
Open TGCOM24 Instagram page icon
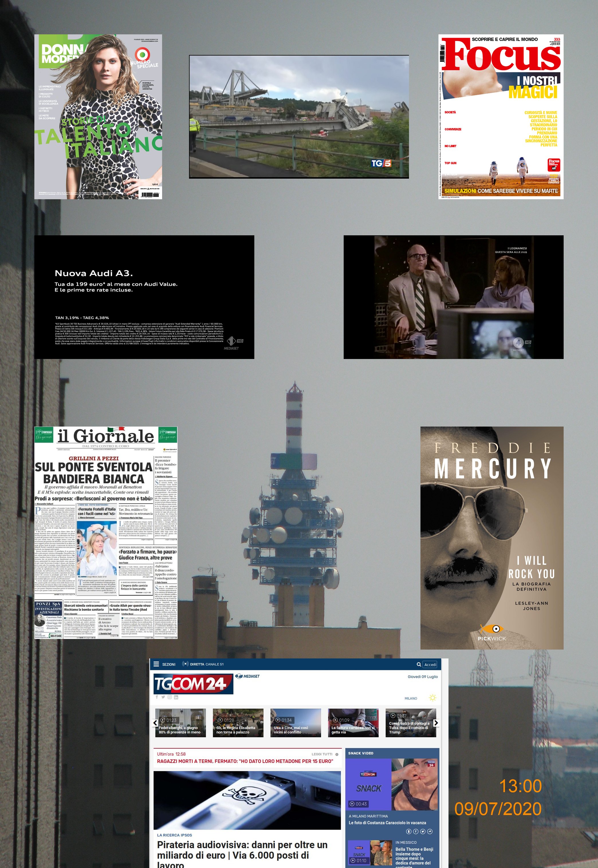point(169,697)
